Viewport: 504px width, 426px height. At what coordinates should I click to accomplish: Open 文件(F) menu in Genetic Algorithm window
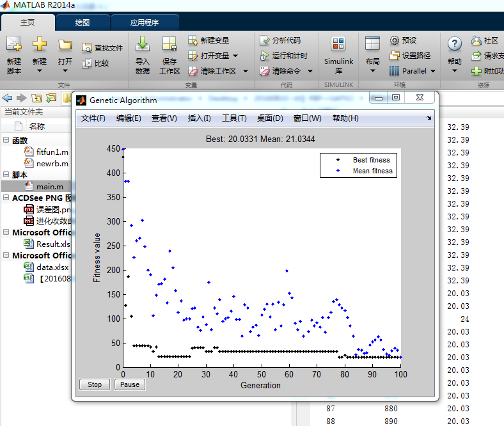click(x=93, y=118)
